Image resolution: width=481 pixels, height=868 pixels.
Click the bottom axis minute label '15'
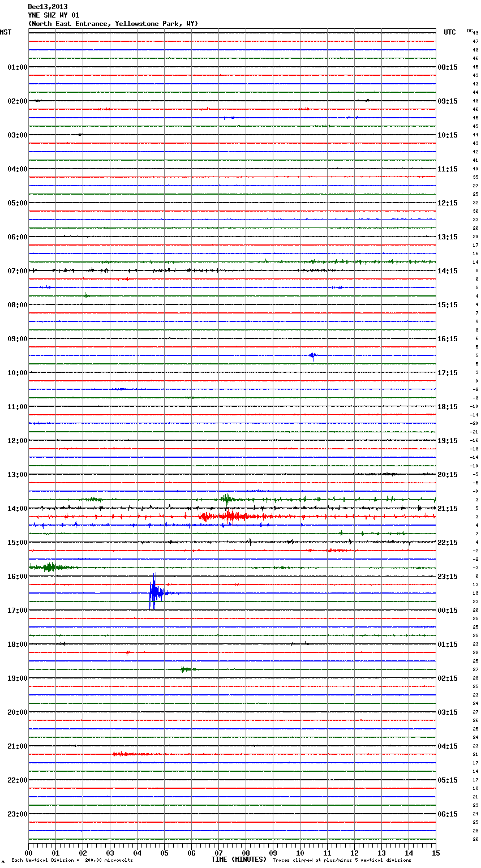pos(436,853)
